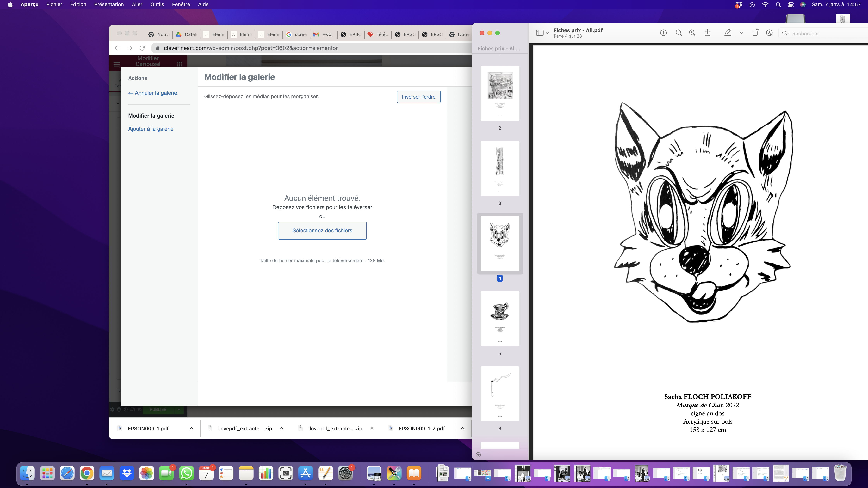Open Finder from the Dock

[x=27, y=473]
